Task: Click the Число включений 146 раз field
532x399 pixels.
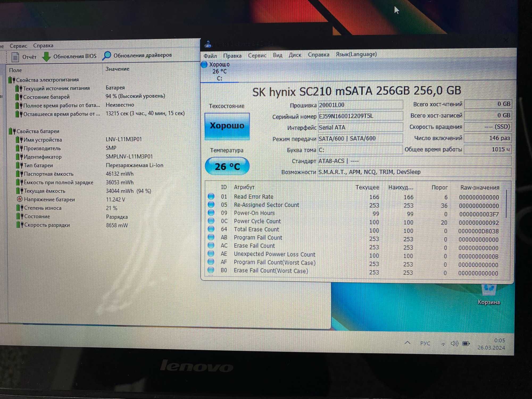Action: (488, 138)
